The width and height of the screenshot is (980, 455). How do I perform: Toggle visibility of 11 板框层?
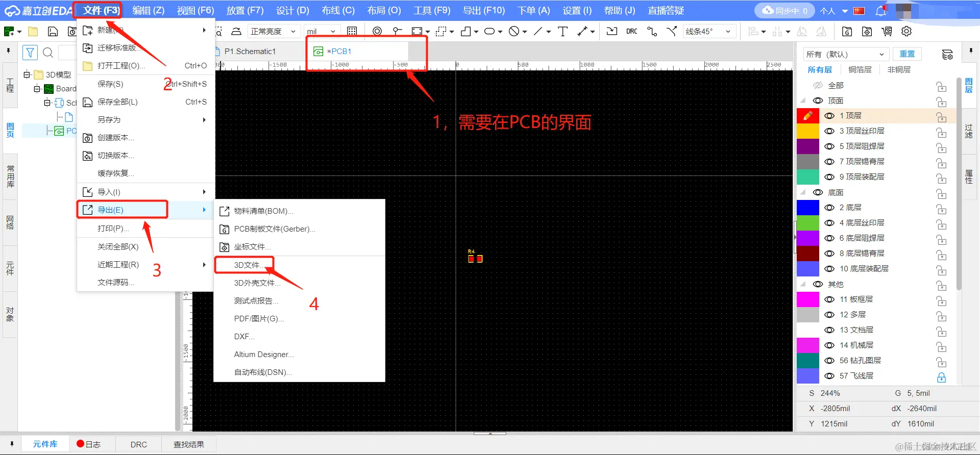coord(829,299)
